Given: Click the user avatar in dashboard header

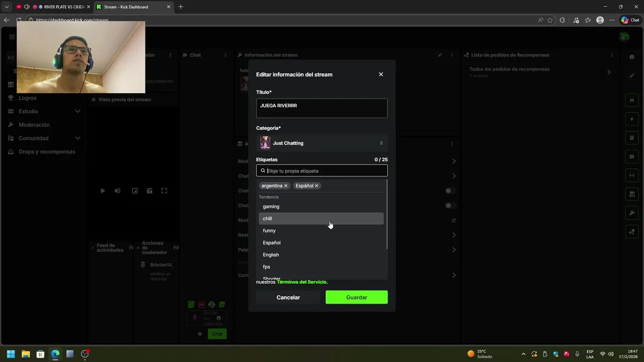Looking at the screenshot, I should (x=624, y=37).
